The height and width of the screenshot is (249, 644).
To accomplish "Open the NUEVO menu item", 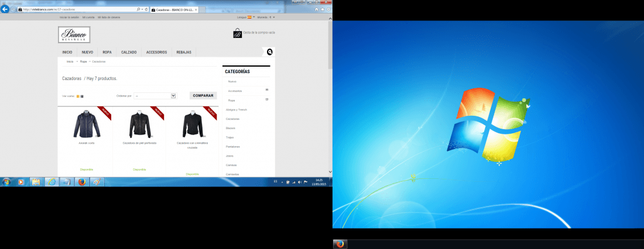I will point(87,53).
